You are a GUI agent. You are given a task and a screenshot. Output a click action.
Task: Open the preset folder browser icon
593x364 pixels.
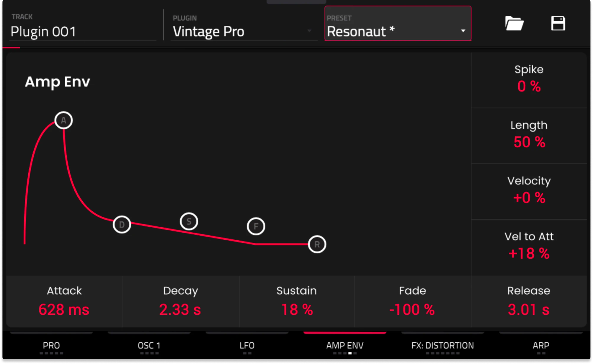click(x=514, y=23)
